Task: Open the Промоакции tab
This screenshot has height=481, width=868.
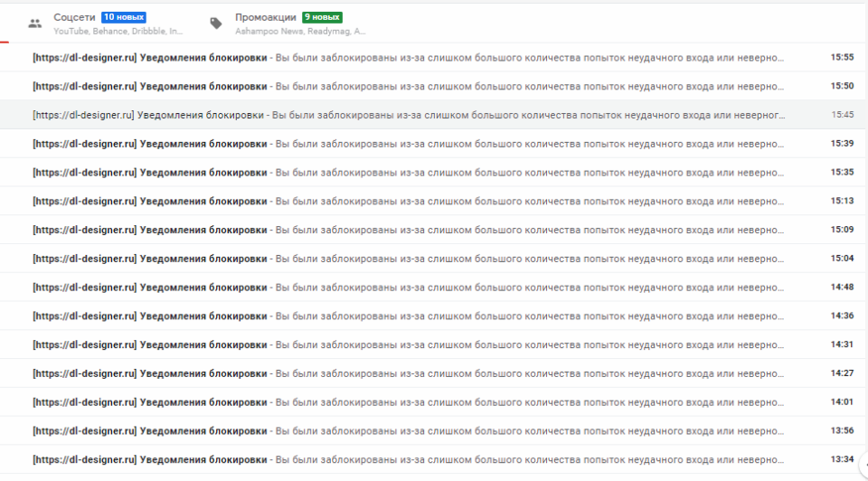Action: click(265, 17)
